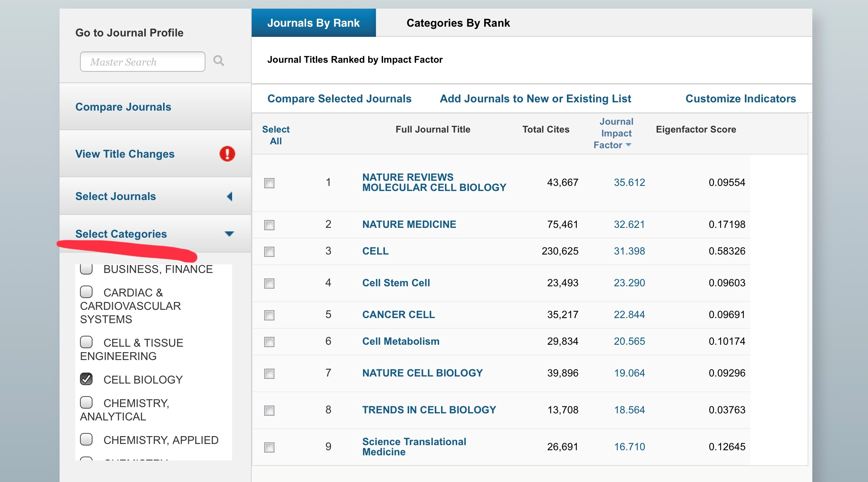This screenshot has width=868, height=482.
Task: Collapse the Select Categories arrow
Action: click(x=229, y=234)
